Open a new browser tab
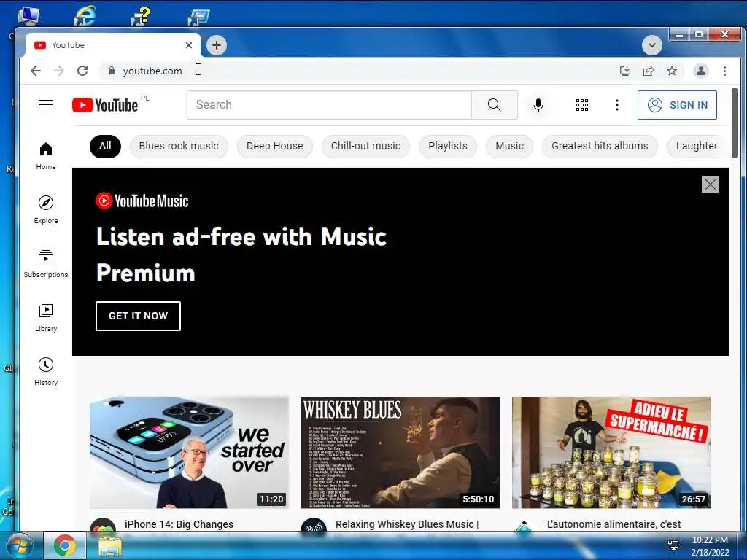 point(217,45)
